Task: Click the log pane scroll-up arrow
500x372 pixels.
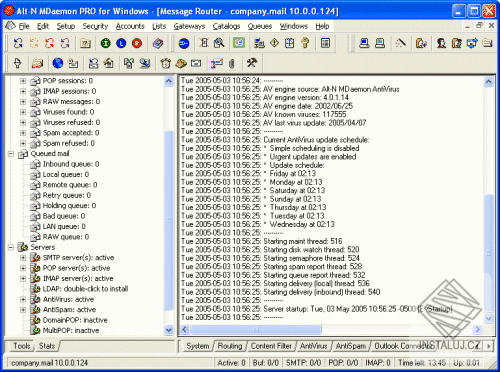Action: tap(489, 81)
